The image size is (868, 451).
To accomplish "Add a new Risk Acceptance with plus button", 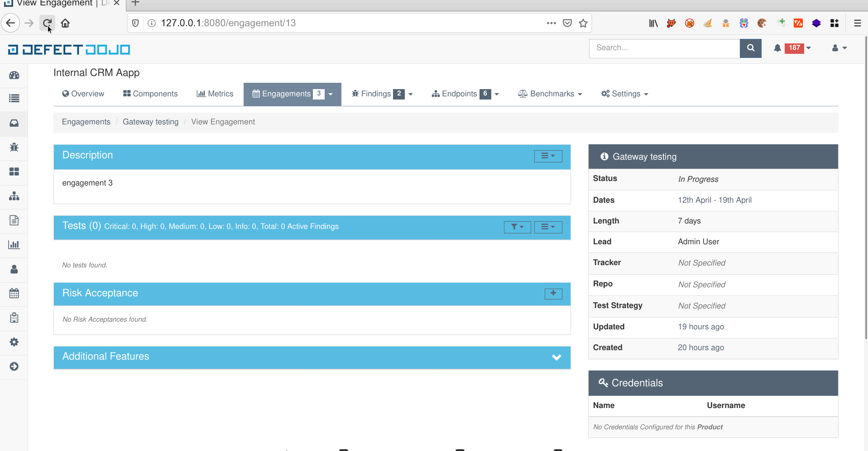I will pyautogui.click(x=553, y=294).
